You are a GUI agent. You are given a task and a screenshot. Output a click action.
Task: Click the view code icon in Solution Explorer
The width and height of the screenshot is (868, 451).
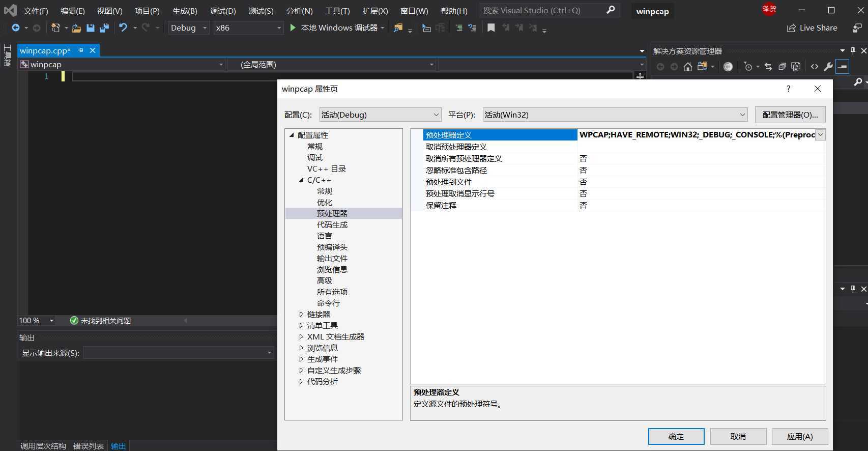pyautogui.click(x=815, y=67)
